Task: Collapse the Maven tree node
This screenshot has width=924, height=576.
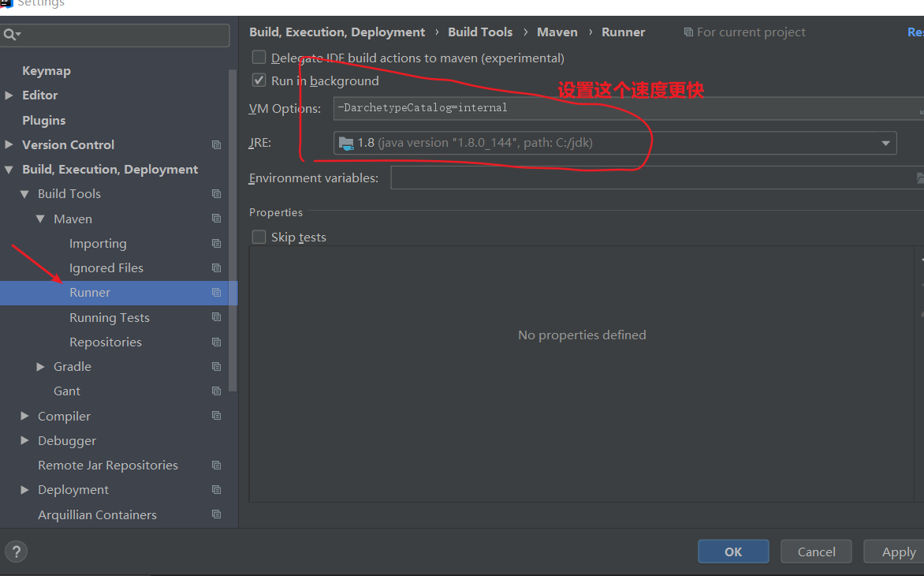Action: coord(41,219)
